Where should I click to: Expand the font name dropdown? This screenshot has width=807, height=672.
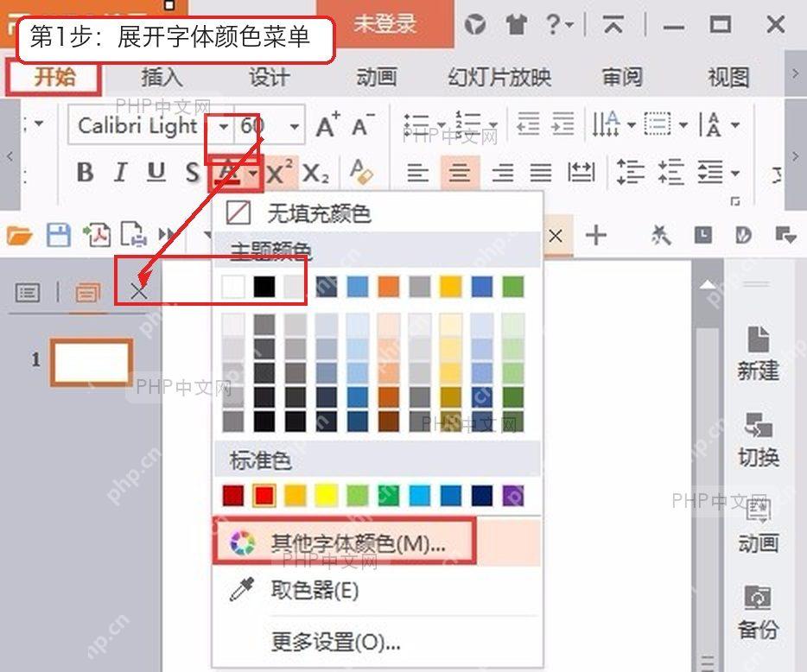click(x=224, y=126)
